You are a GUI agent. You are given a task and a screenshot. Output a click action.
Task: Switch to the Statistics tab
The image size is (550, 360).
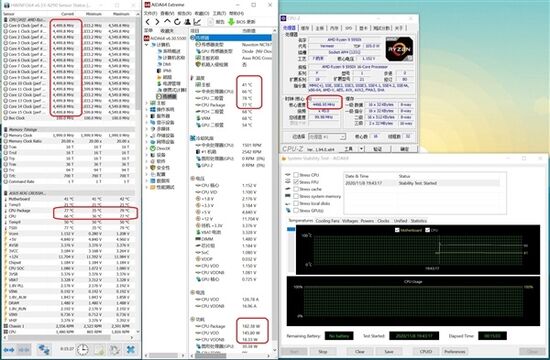(x=419, y=221)
